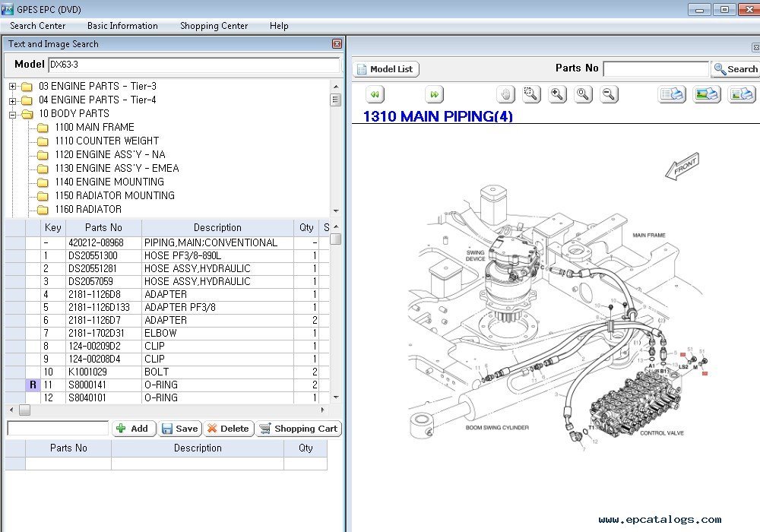Print the diagram image only
This screenshot has height=532, width=760.
click(707, 94)
